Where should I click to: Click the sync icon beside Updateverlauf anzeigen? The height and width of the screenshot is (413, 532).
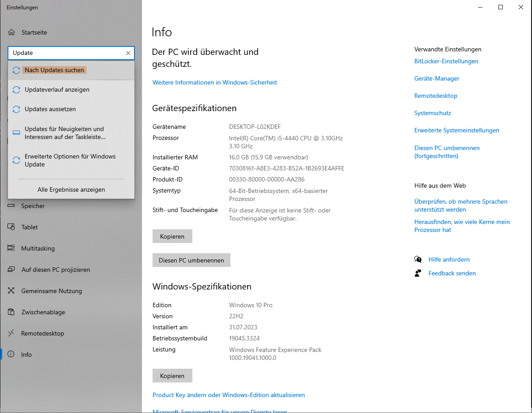16,90
